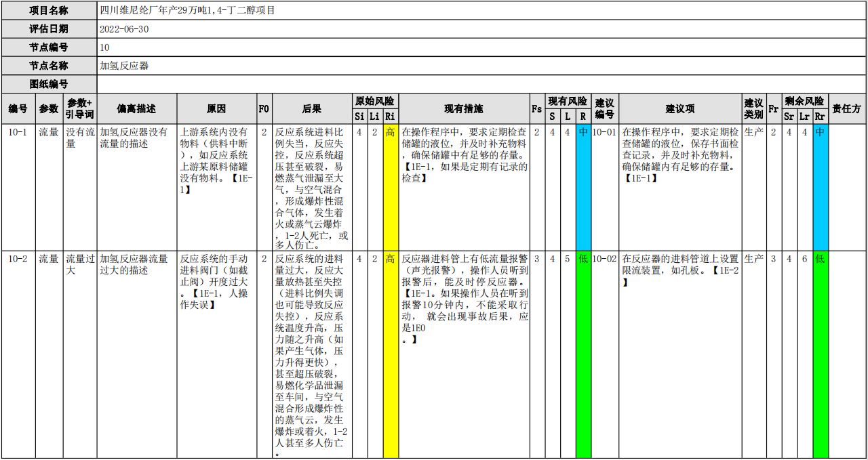Click the guide word cell 没有流量
This screenshot has width=868, height=460.
tap(80, 187)
